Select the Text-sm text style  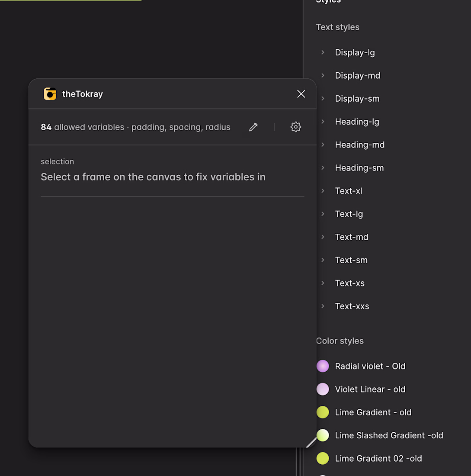[x=351, y=260]
